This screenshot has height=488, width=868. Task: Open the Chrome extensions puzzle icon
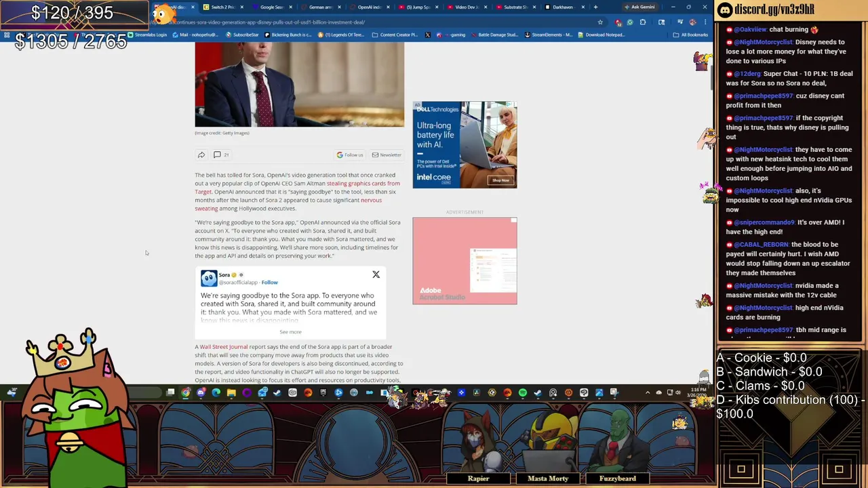click(x=643, y=22)
